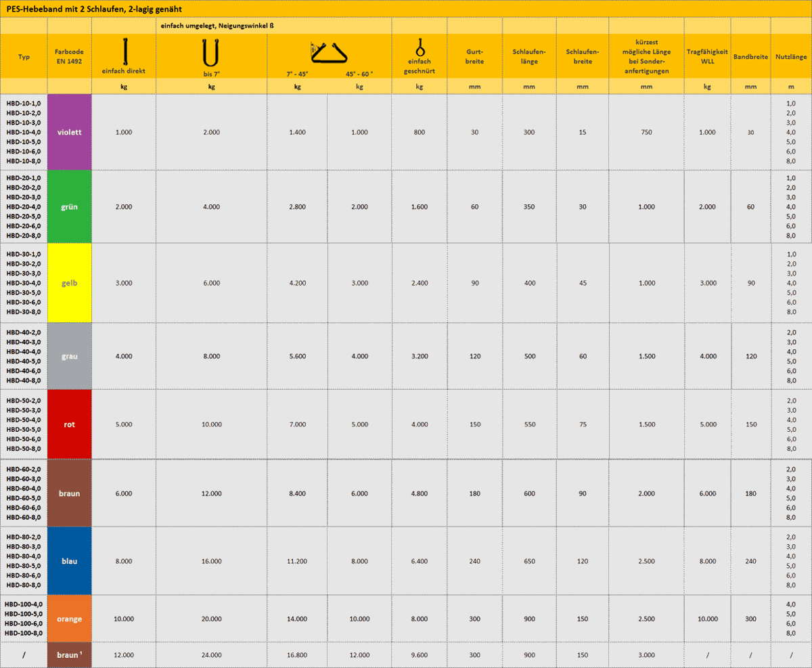Click the 'Typ' column header
Screen dimensions: 812x668
[x=24, y=57]
